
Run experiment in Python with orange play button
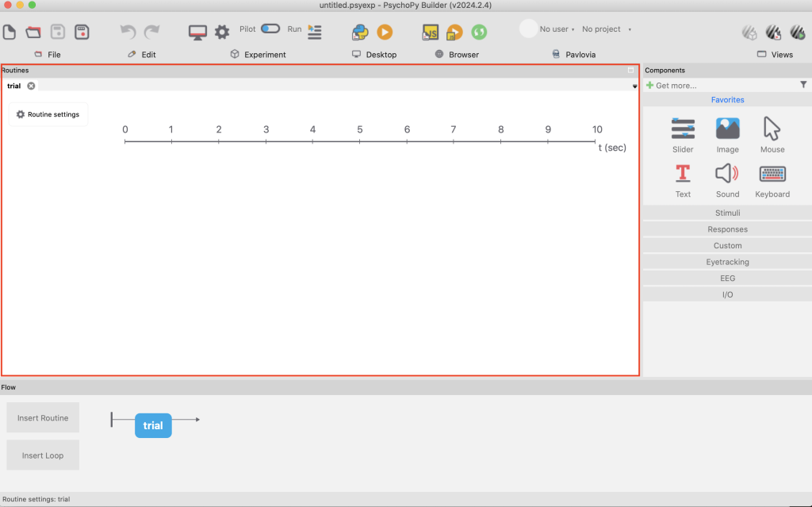pyautogui.click(x=385, y=32)
